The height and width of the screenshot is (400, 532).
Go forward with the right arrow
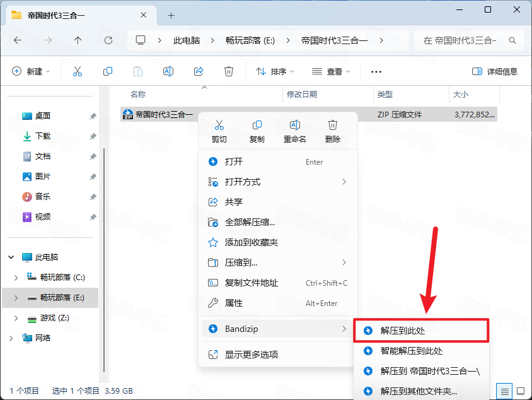coord(48,40)
